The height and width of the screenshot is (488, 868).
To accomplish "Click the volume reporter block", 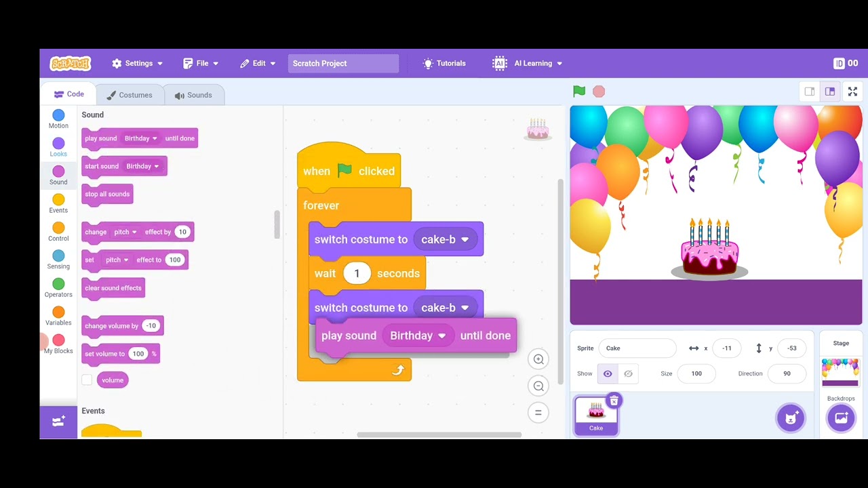I will (113, 380).
